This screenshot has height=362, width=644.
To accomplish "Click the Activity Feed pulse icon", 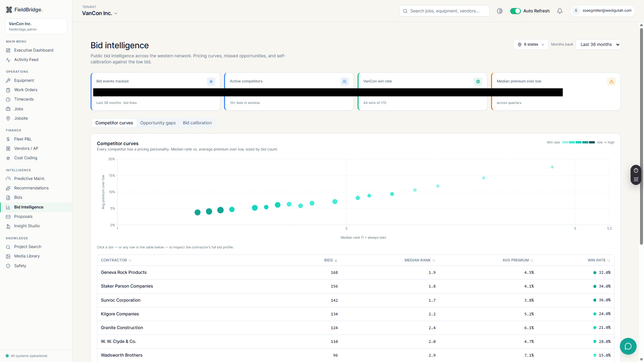I will pyautogui.click(x=8, y=60).
